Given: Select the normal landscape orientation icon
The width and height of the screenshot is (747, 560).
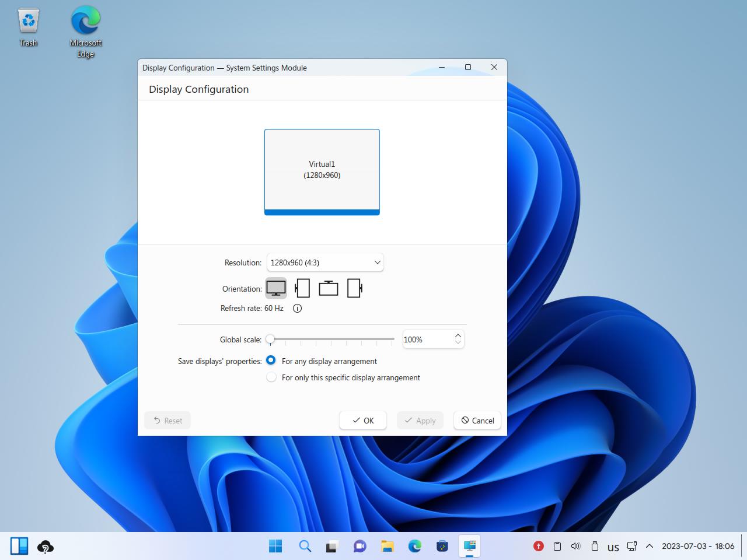Looking at the screenshot, I should click(x=276, y=288).
